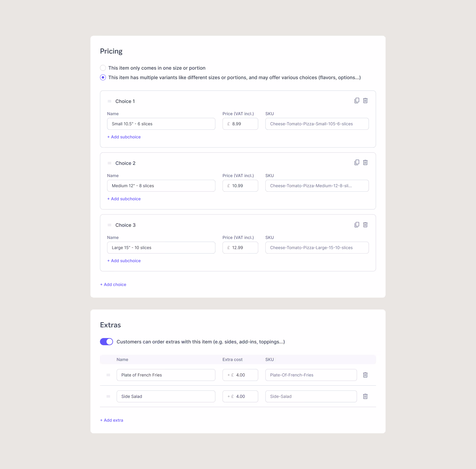Add subchoice under Choice 3
Viewport: 476px width, 469px height.
(124, 261)
